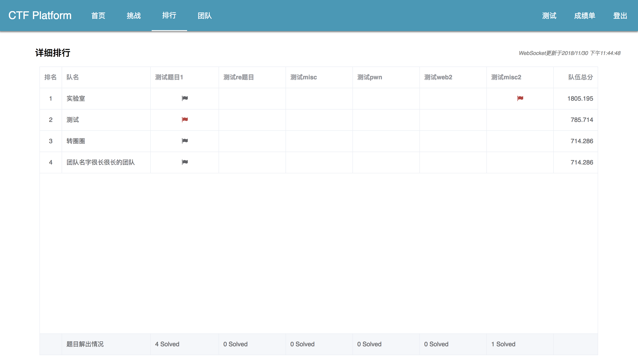Click the 1805.195 total score cell
638x364 pixels.
click(580, 98)
